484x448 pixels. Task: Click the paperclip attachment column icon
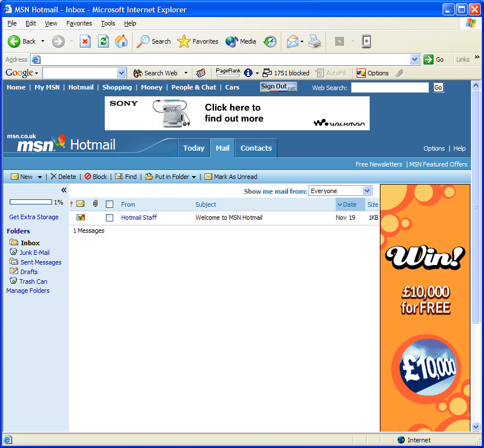95,204
